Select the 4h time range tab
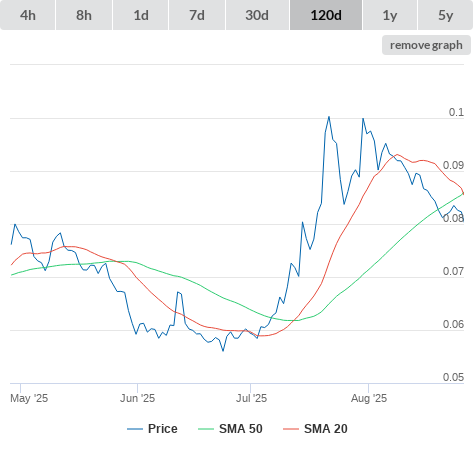474x455 pixels. [28, 15]
